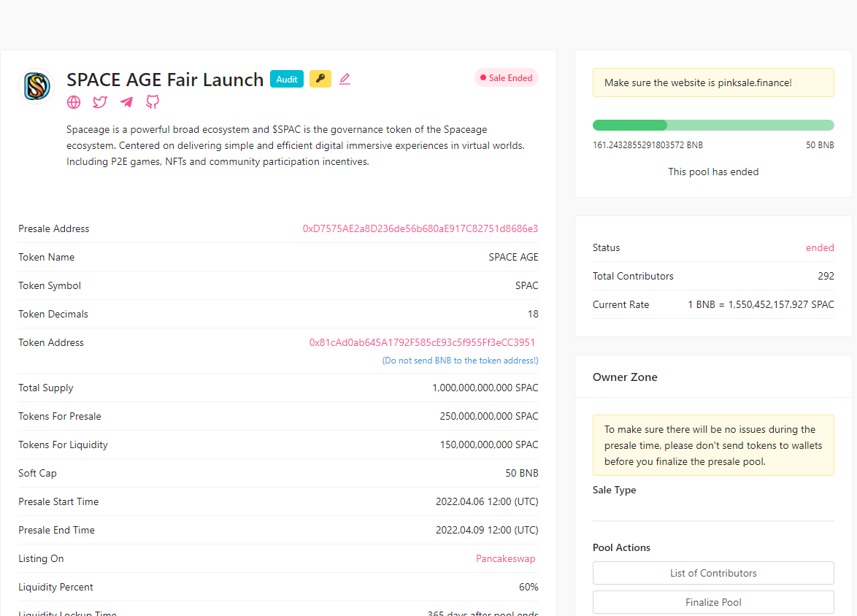Click the Pool Actions heading
Viewport: 857px width, 616px height.
tap(621, 547)
